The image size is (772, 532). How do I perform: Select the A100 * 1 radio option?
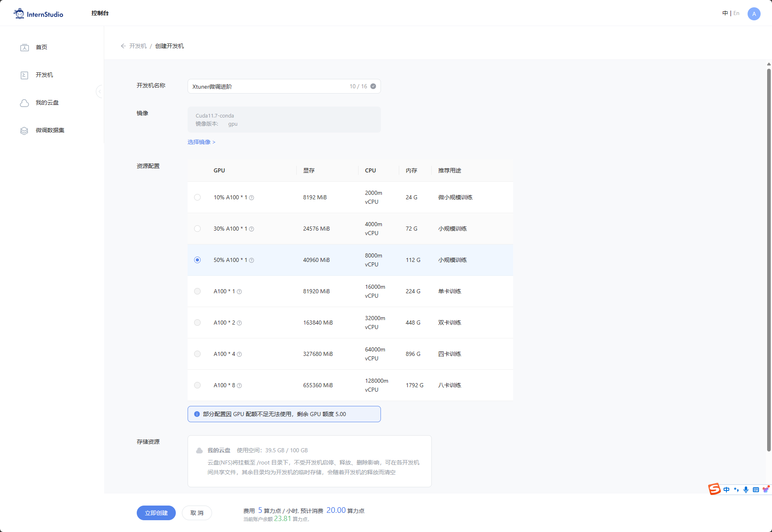pos(197,291)
